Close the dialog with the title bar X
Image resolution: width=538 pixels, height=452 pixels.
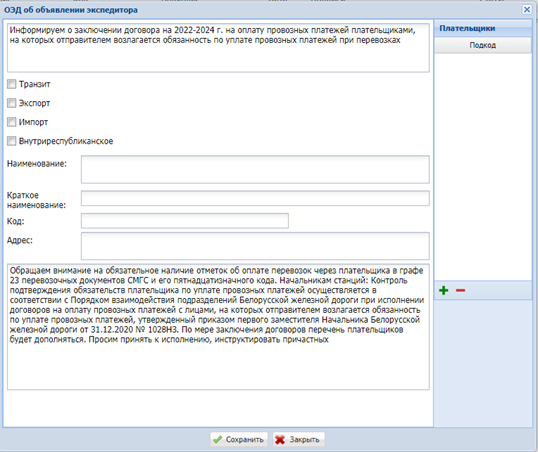click(527, 10)
